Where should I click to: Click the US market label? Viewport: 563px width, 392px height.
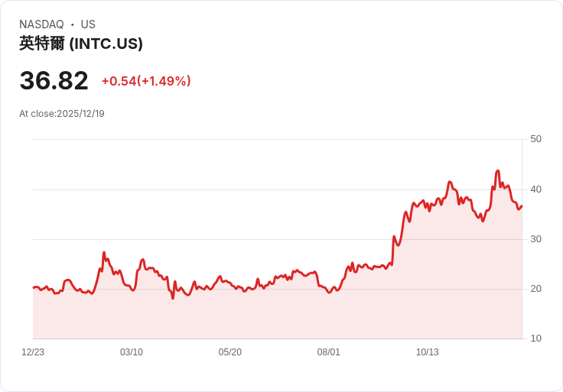tap(88, 24)
